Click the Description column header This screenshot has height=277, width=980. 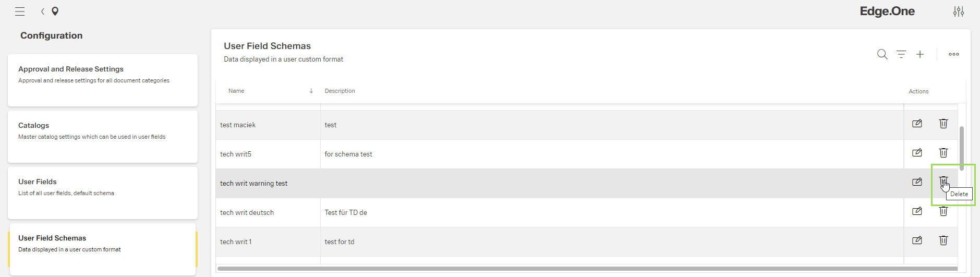[x=340, y=91]
